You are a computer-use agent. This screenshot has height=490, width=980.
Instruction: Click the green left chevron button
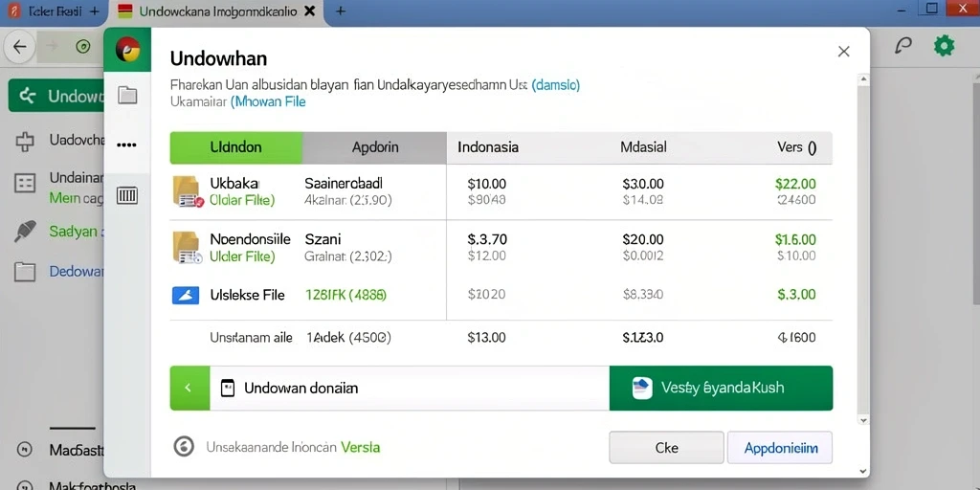189,389
